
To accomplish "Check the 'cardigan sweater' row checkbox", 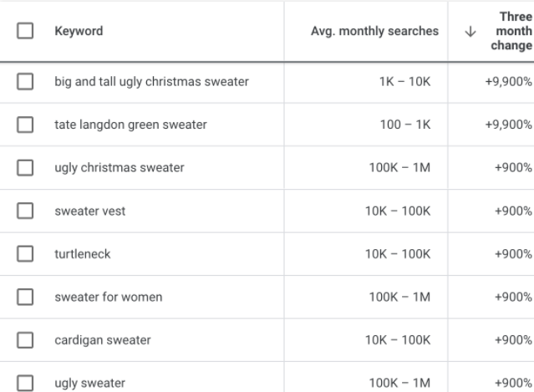I will [x=25, y=340].
